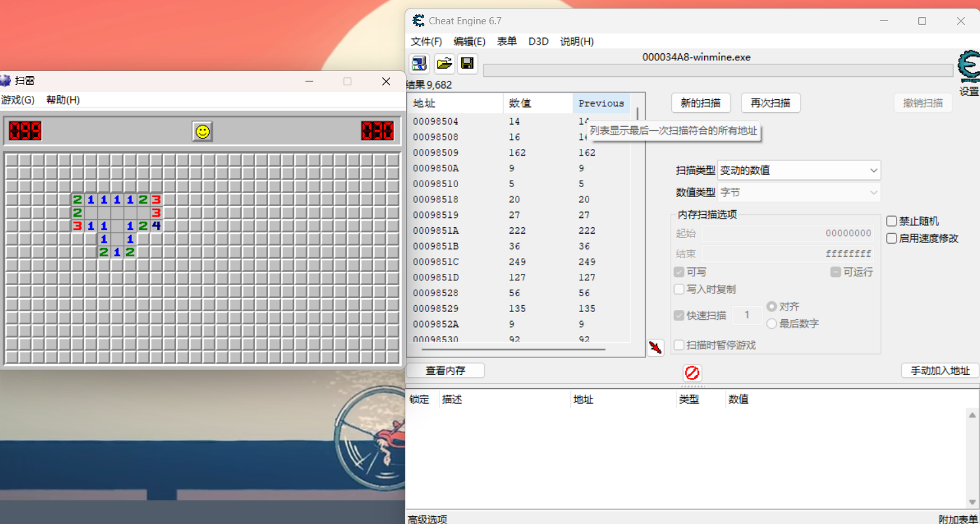Image resolution: width=980 pixels, height=524 pixels.
Task: Click the Minesweeper title bar mine icon
Action: click(x=5, y=81)
